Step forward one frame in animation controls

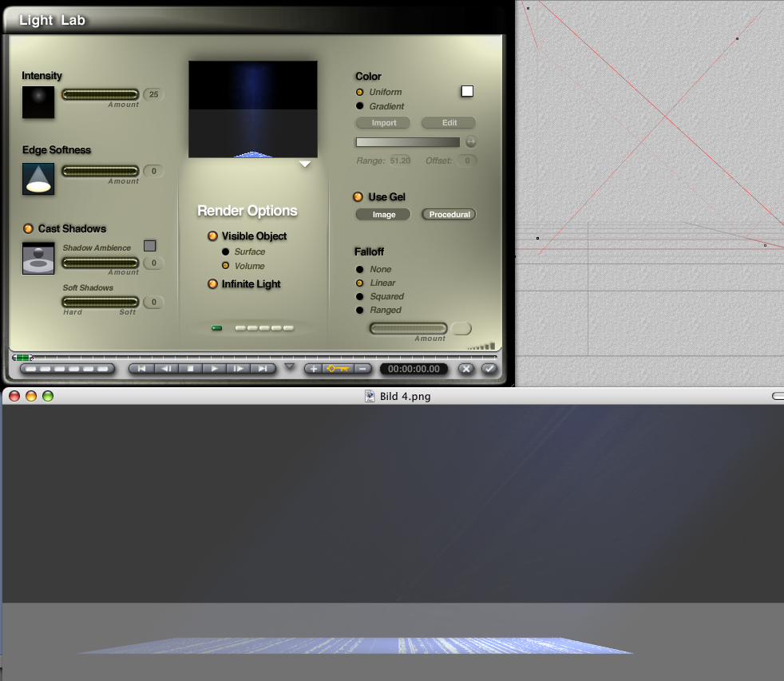[x=239, y=369]
